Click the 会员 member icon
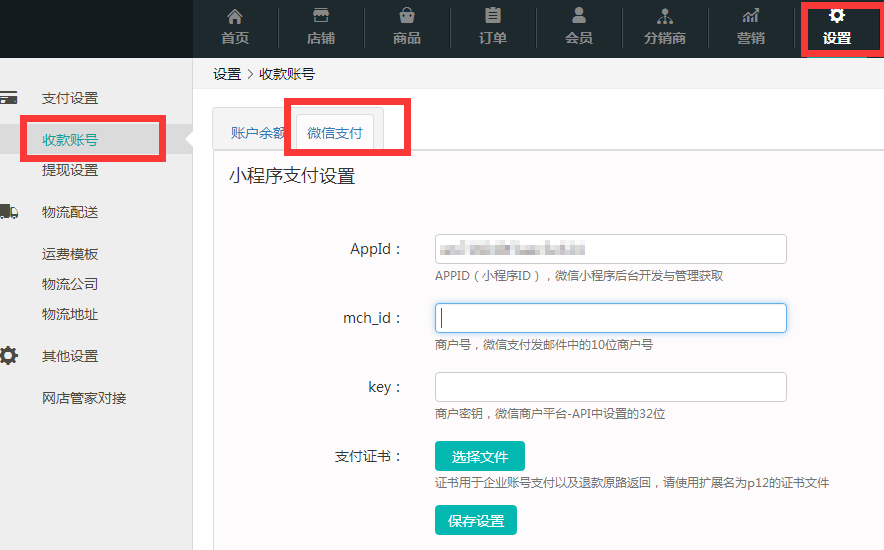884x550 pixels. point(579,17)
